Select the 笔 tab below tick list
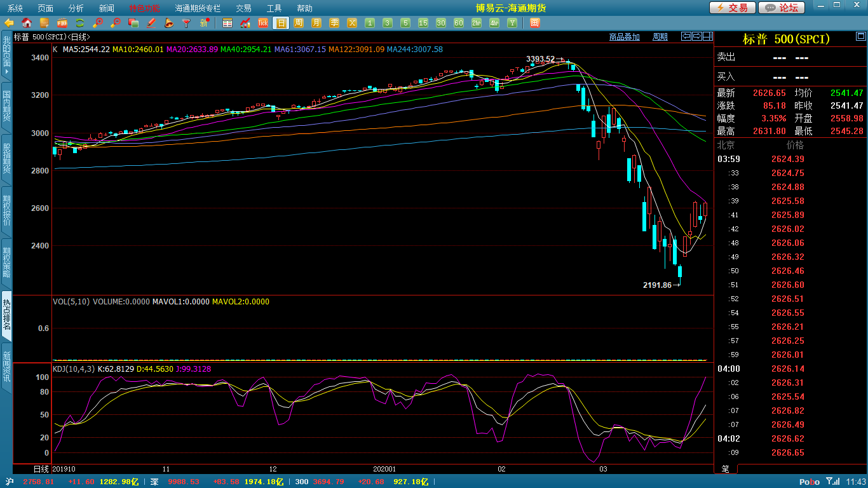868x488 pixels. pos(726,469)
